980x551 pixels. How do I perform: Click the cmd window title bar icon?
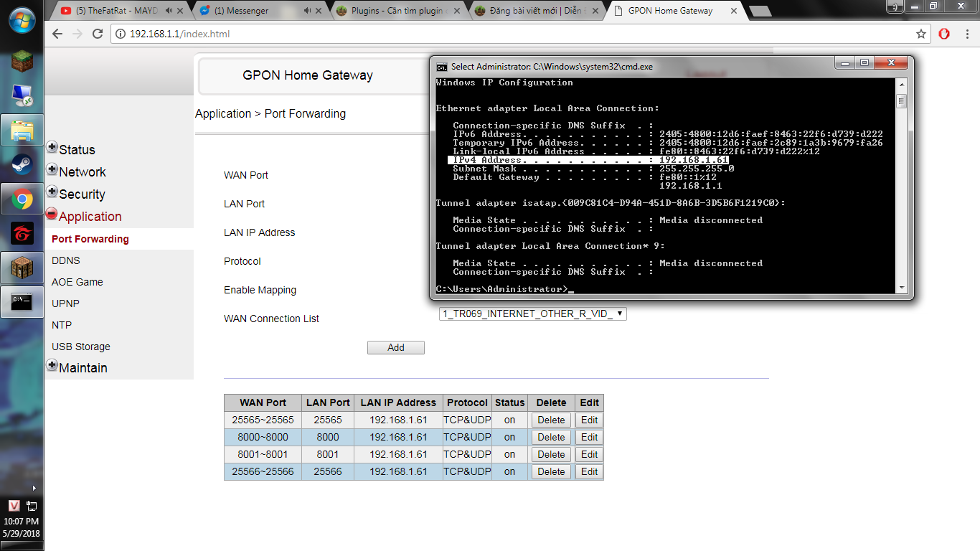click(443, 67)
